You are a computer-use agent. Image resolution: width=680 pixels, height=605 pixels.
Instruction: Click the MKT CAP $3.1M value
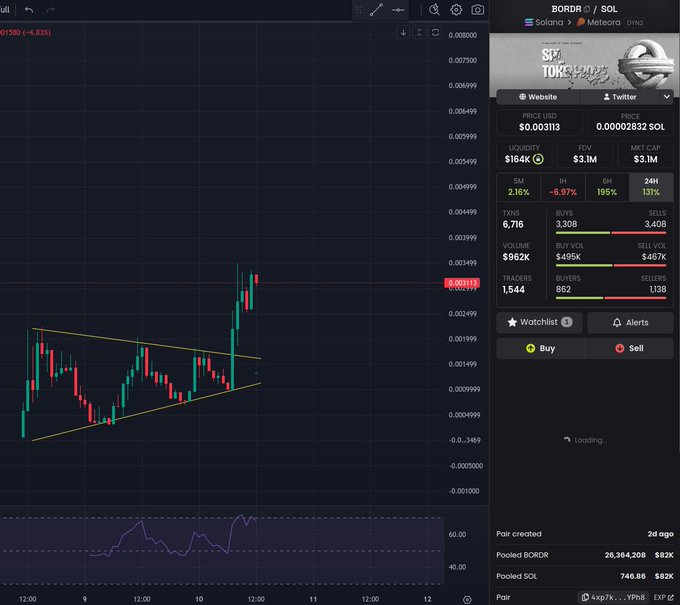click(645, 159)
